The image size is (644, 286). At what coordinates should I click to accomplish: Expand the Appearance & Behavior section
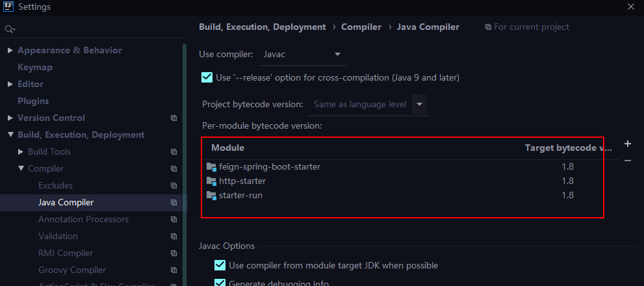(10, 51)
